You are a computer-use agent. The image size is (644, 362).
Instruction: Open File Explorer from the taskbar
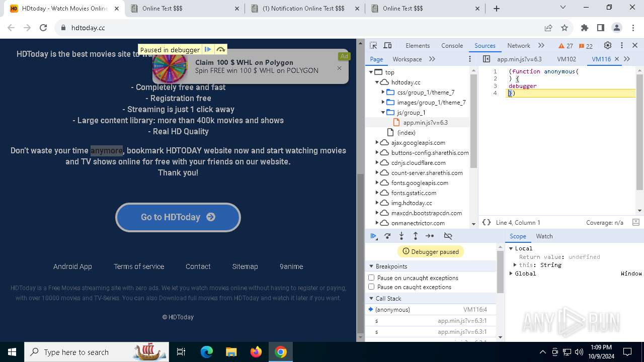coord(231,352)
